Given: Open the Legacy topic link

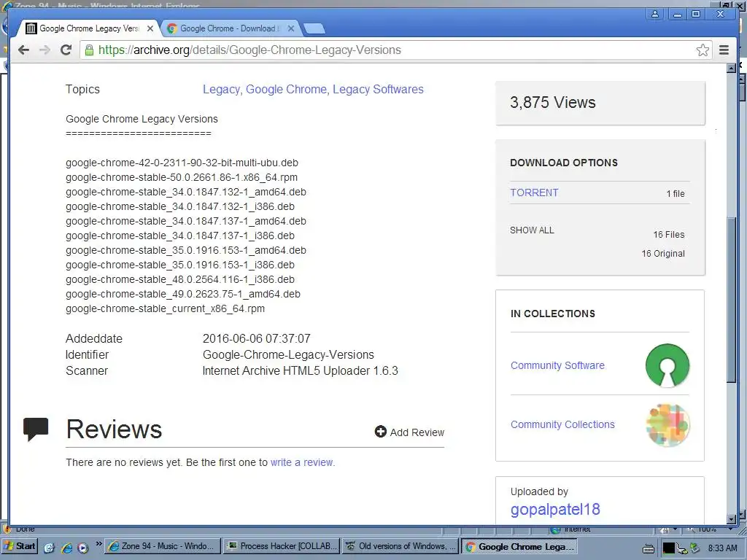Looking at the screenshot, I should [x=221, y=90].
